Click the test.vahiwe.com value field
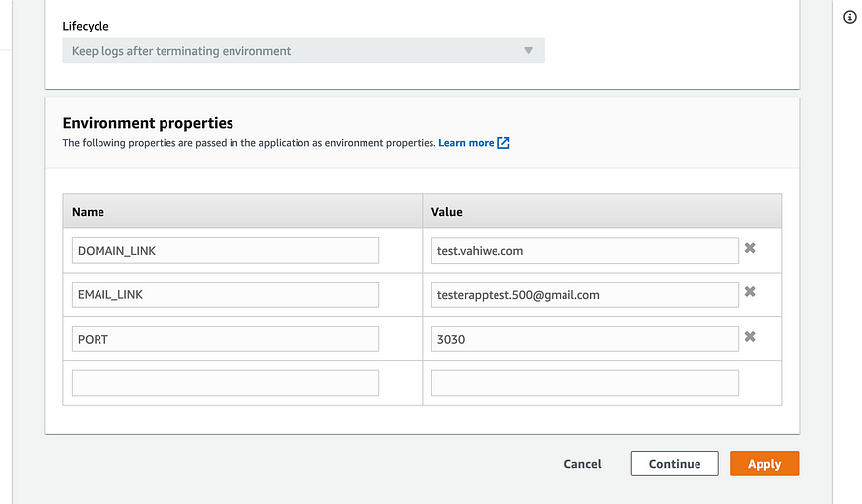The image size is (862, 504). click(585, 250)
